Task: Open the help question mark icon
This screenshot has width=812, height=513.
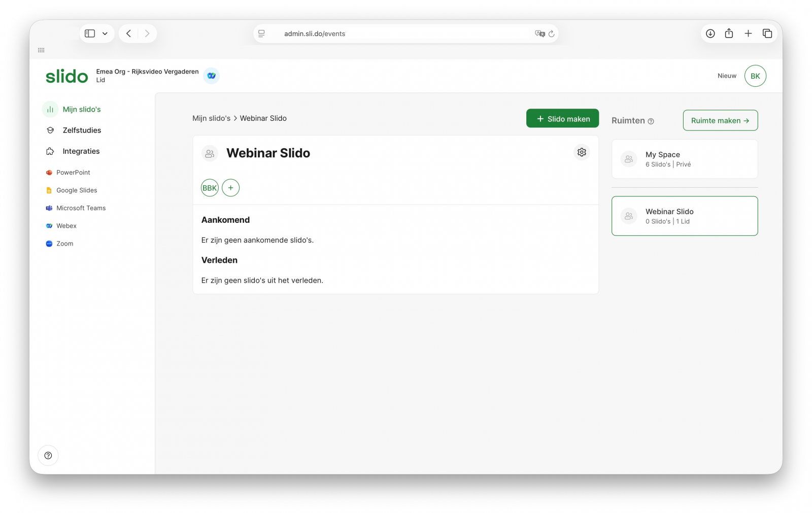Action: pos(48,456)
